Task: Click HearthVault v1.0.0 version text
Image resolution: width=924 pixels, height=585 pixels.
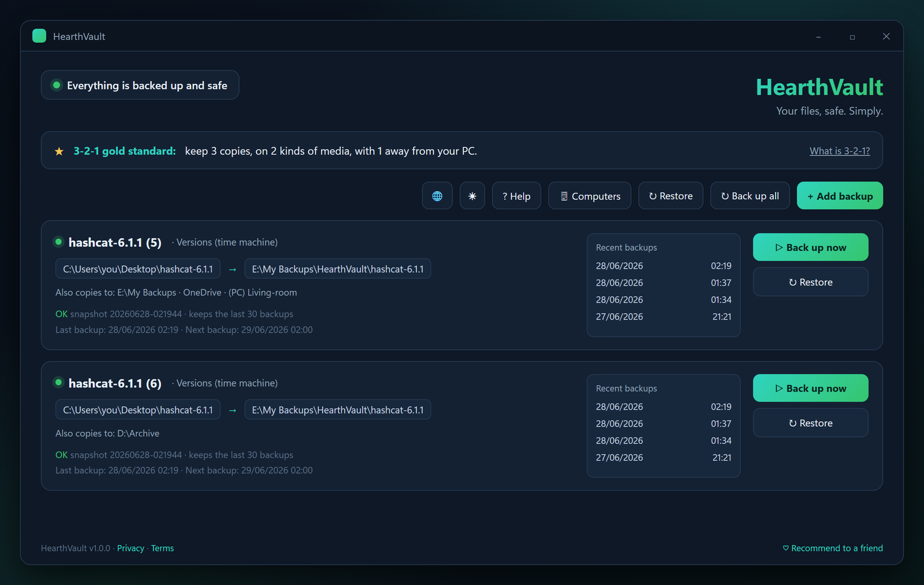Action: click(x=76, y=548)
